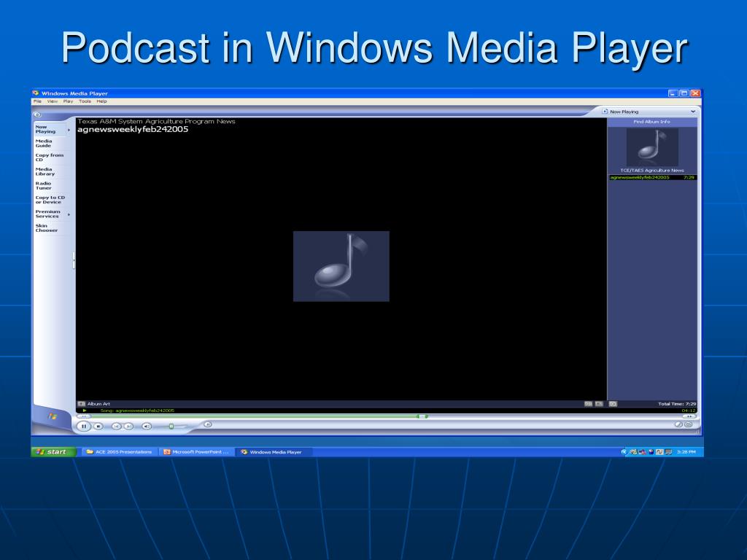
Task: Click the Song status line
Action: [x=137, y=411]
